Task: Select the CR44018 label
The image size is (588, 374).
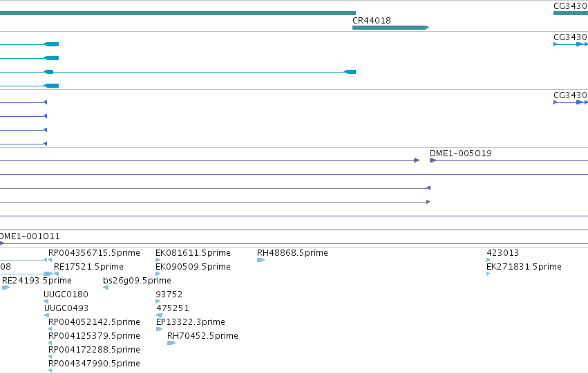Action: pos(372,20)
